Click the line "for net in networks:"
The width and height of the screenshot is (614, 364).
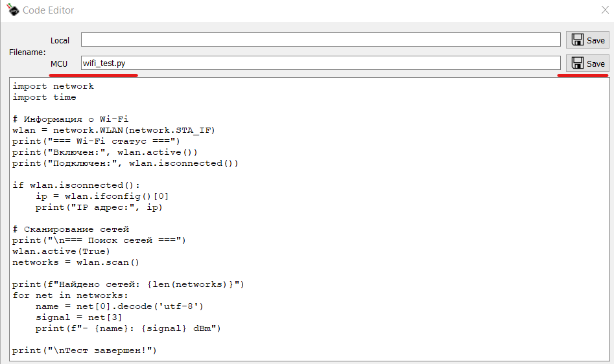70,295
